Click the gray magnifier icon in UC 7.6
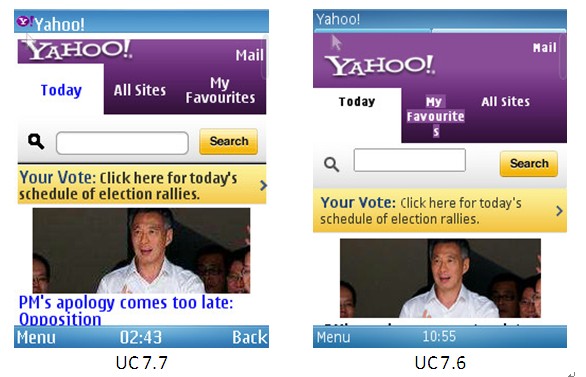Image resolution: width=586 pixels, height=377 pixels. point(331,164)
